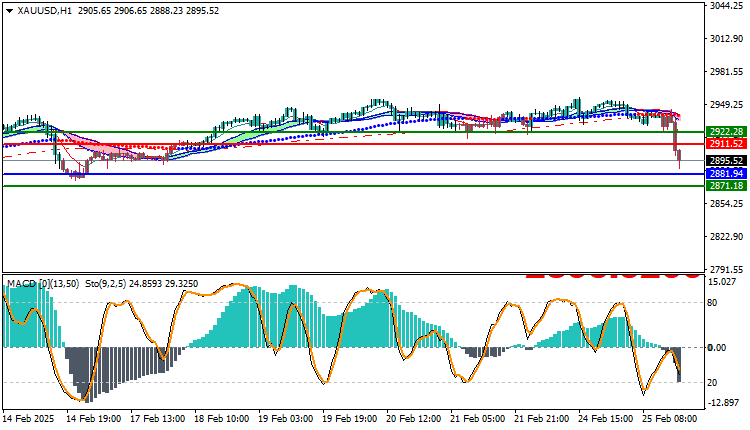The height and width of the screenshot is (430, 750).
Task: Click the 2981.55 price scale value
Action: tap(727, 72)
